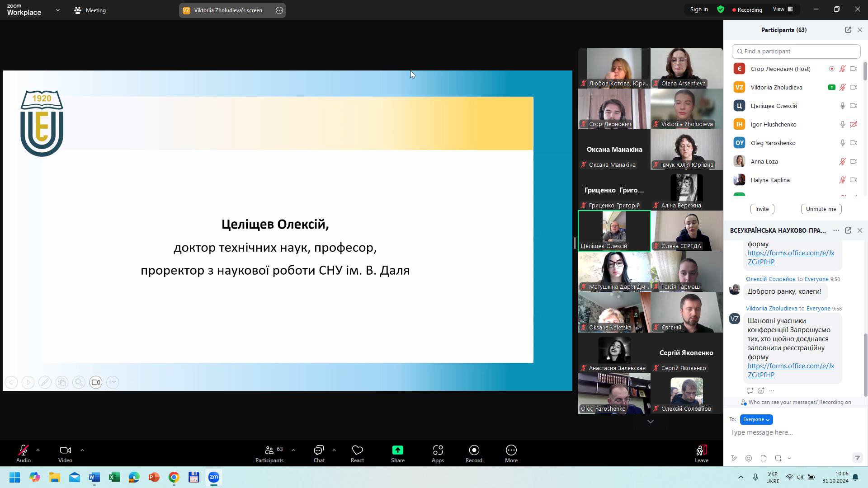Image resolution: width=868 pixels, height=488 pixels.
Task: Add emoji reaction to last message
Action: coord(761,391)
